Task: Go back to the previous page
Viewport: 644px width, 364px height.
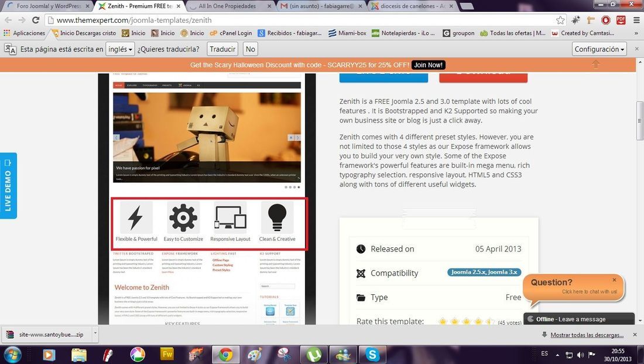Action: click(8, 20)
